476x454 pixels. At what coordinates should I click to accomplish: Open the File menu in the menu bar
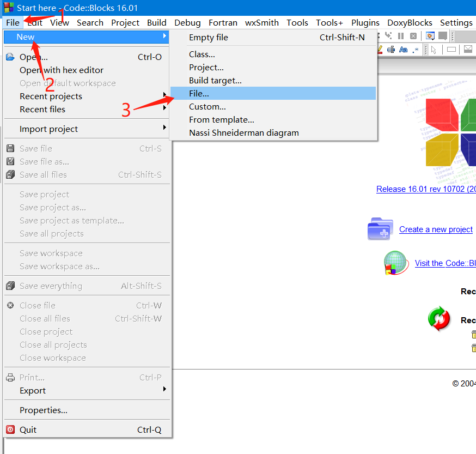(13, 23)
